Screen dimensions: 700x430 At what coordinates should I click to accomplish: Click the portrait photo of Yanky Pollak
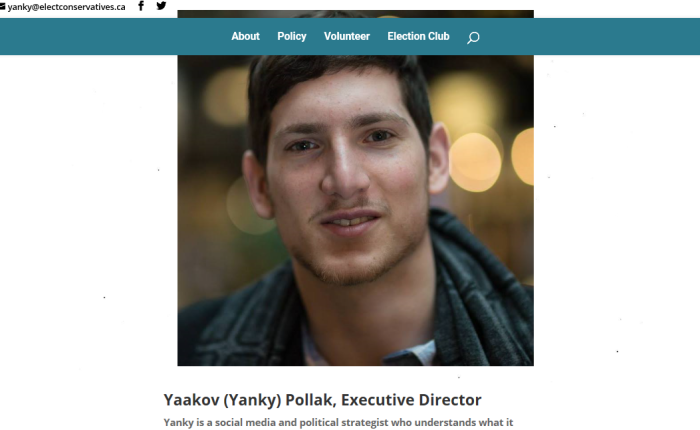click(355, 210)
